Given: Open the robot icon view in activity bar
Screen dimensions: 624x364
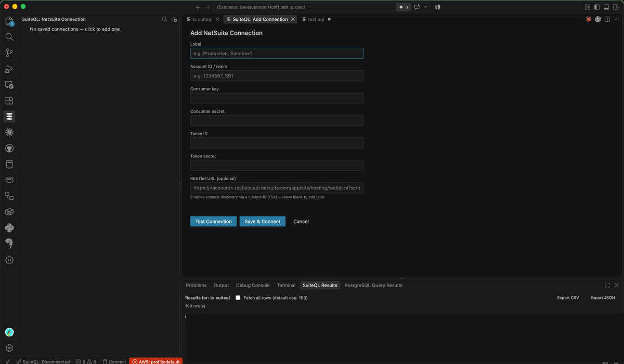Looking at the screenshot, I should pos(9,259).
